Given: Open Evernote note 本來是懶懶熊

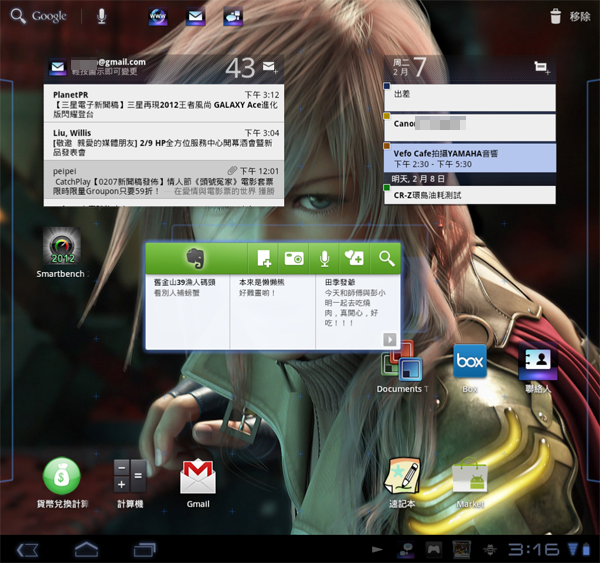Looking at the screenshot, I should point(272,311).
